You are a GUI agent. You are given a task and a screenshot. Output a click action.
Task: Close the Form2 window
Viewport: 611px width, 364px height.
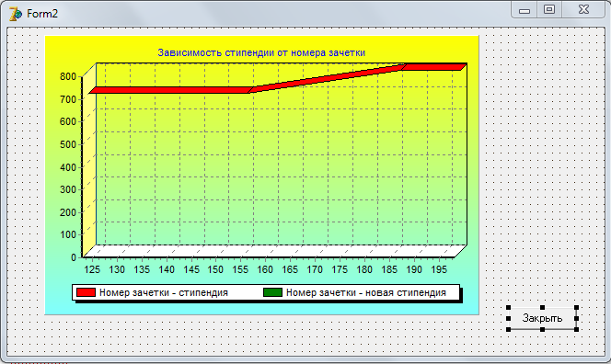tap(583, 10)
